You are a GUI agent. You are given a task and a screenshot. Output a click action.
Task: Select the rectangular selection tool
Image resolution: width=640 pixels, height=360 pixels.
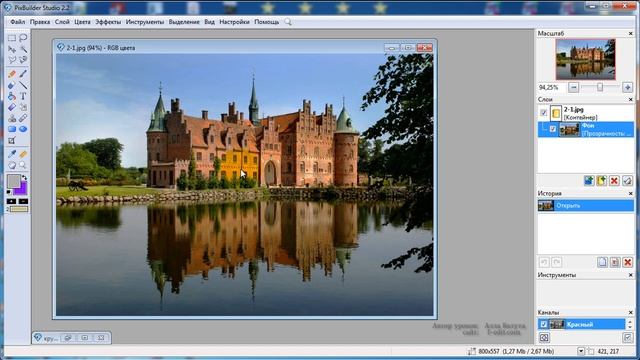pos(12,38)
